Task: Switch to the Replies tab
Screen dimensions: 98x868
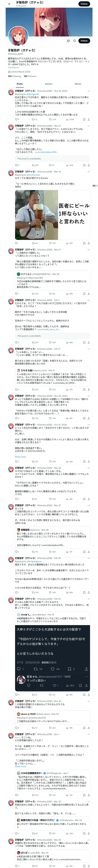Action: point(49,84)
